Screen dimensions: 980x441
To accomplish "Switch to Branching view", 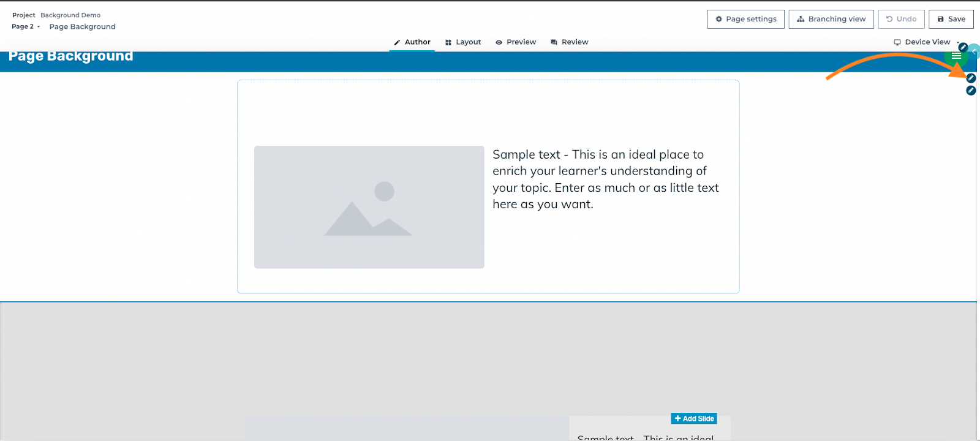I will [831, 19].
